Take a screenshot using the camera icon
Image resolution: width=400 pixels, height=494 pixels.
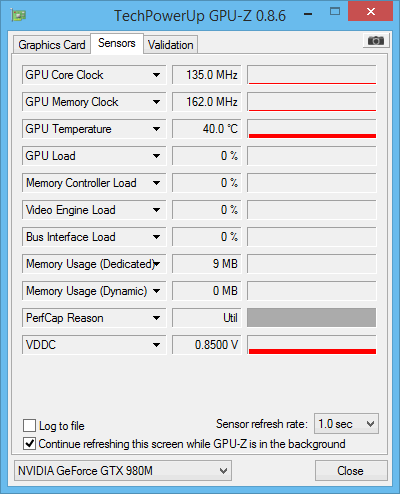point(376,41)
